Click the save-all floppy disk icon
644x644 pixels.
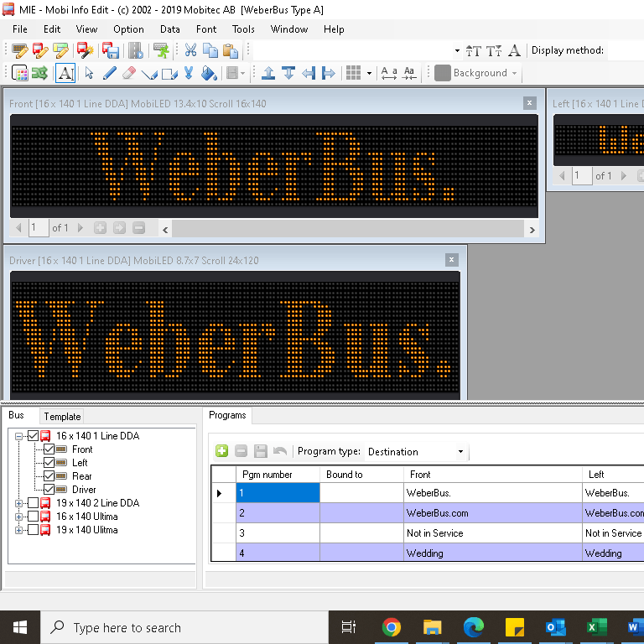(x=111, y=50)
